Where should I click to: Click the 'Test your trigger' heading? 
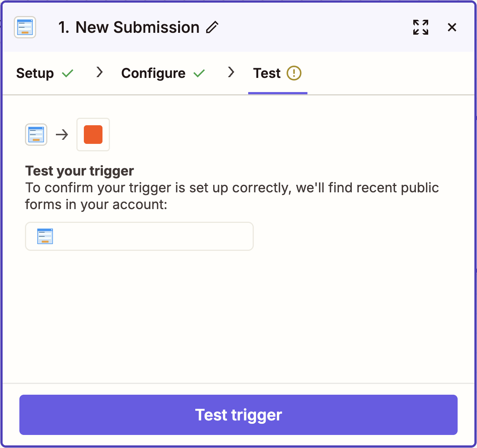tap(79, 171)
